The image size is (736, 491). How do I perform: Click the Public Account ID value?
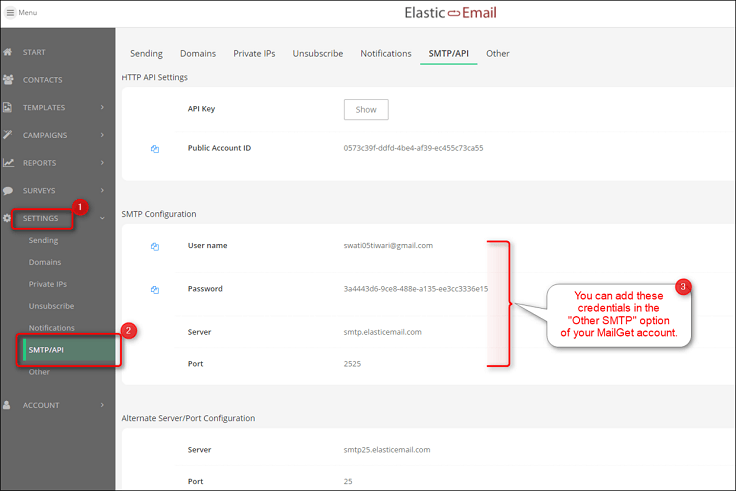tap(413, 148)
